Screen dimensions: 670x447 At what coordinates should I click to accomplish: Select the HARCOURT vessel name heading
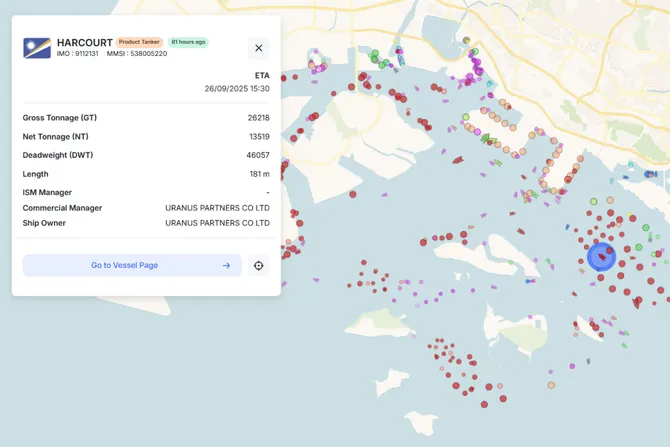(84, 42)
